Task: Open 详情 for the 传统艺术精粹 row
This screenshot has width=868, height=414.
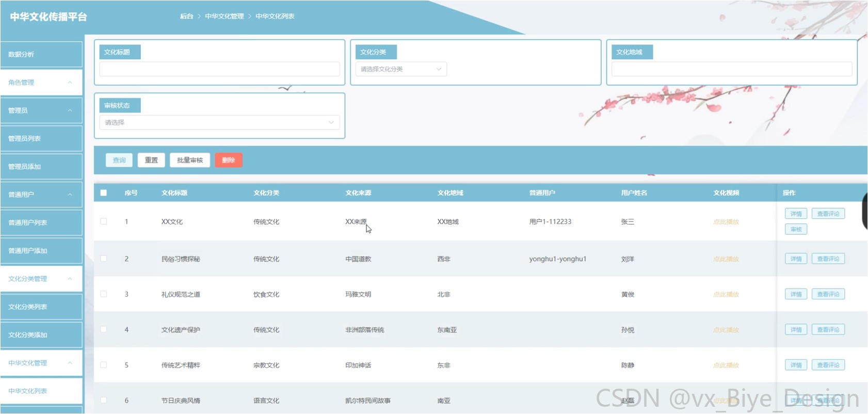Action: [x=796, y=365]
